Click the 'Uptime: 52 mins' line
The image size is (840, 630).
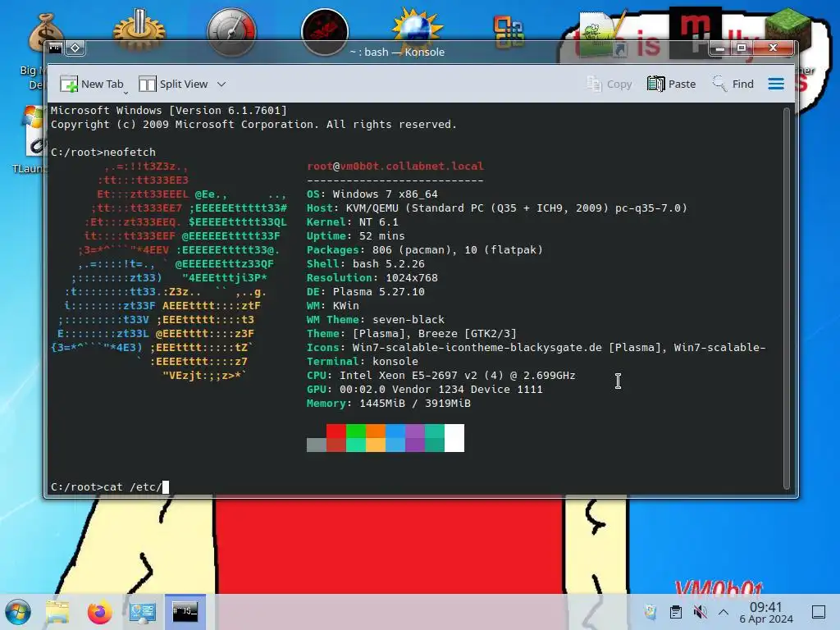coord(356,235)
